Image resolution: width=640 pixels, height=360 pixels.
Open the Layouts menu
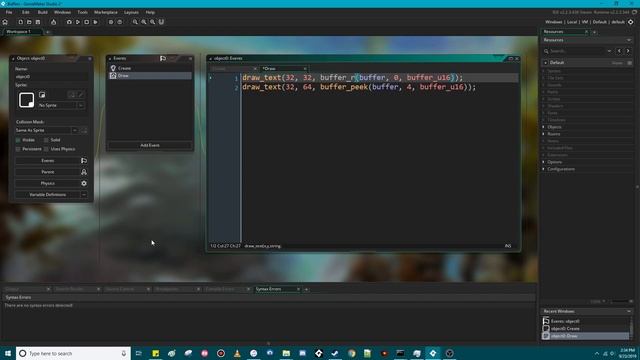[131, 12]
